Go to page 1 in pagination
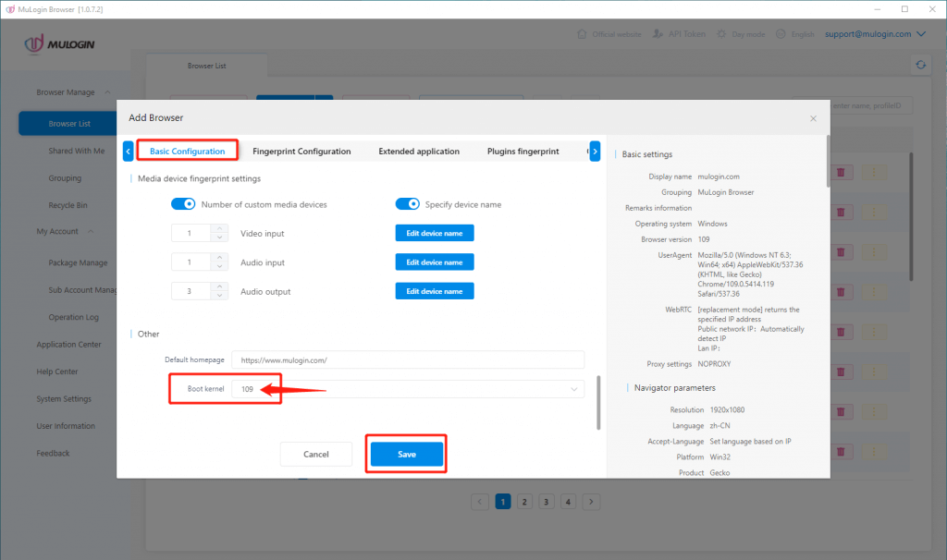This screenshot has width=947, height=560. pyautogui.click(x=502, y=502)
